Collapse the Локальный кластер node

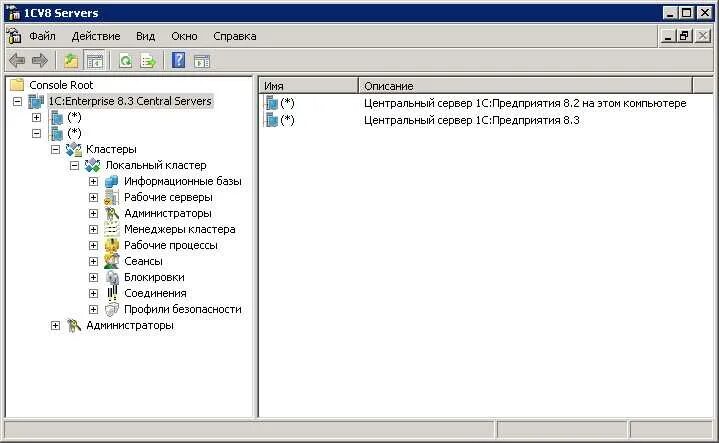pos(74,166)
